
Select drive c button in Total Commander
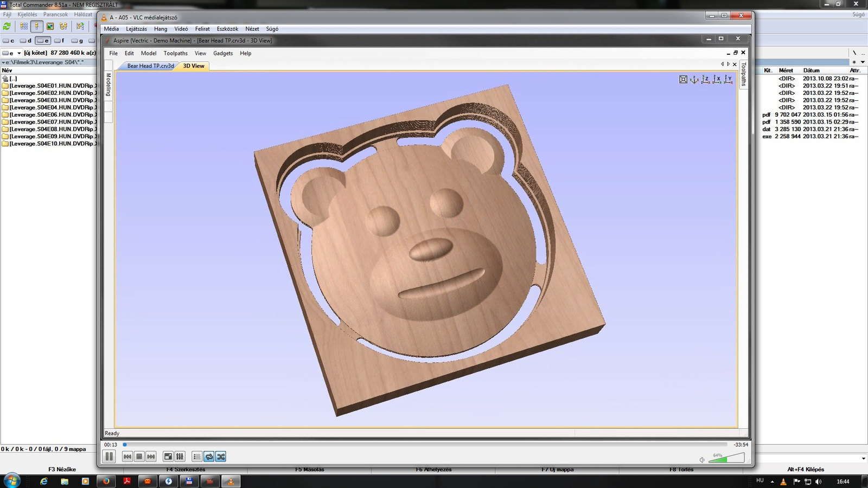tap(9, 41)
